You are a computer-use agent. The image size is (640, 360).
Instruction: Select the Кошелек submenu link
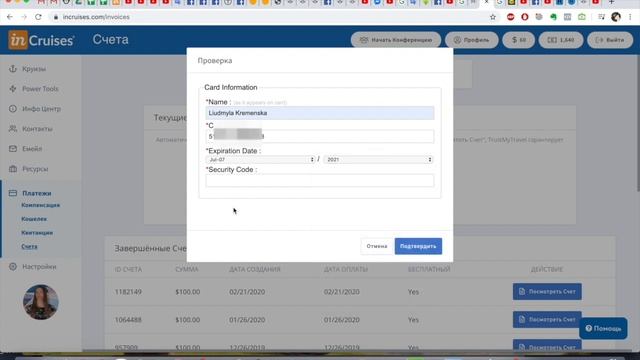(34, 219)
